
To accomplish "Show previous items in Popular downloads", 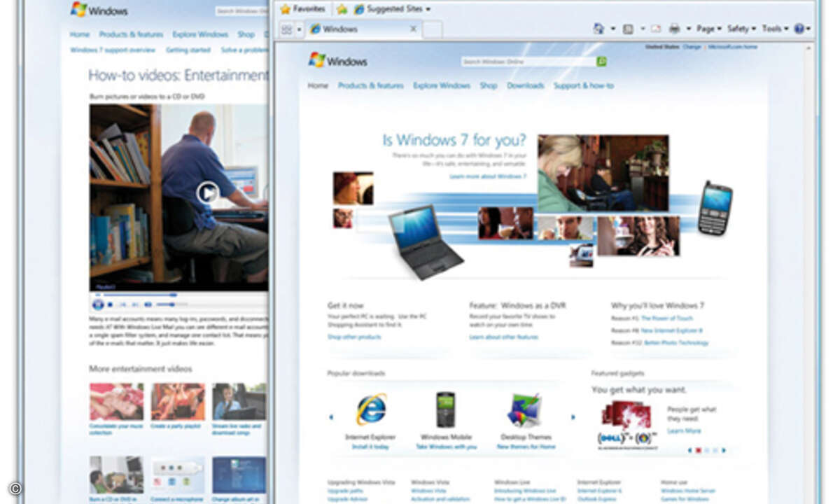I will click(x=331, y=417).
